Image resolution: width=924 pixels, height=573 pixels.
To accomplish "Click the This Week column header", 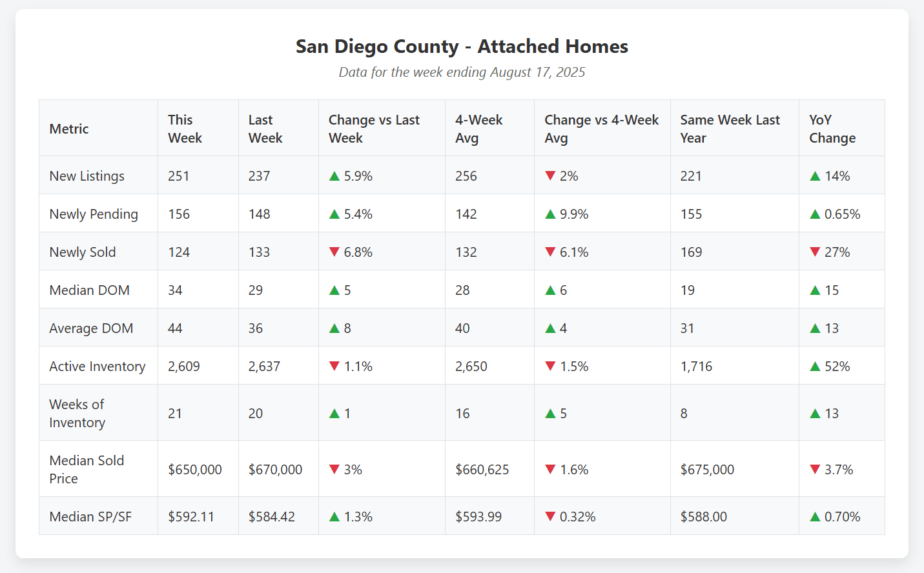I will click(x=185, y=129).
